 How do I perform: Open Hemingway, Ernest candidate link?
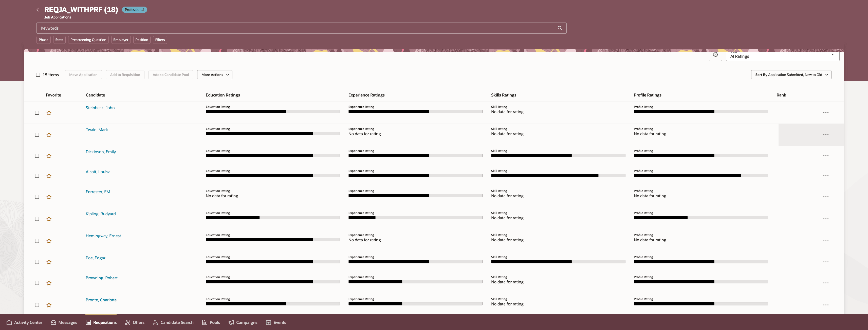coord(103,236)
